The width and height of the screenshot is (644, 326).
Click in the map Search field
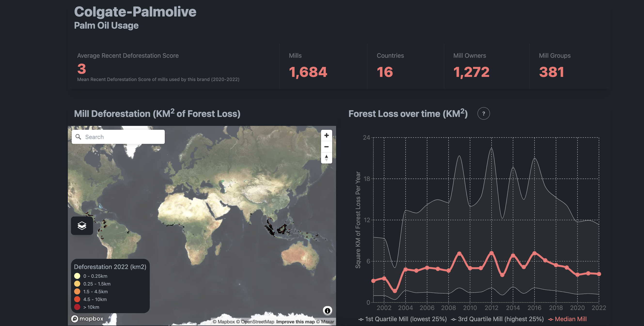click(123, 137)
